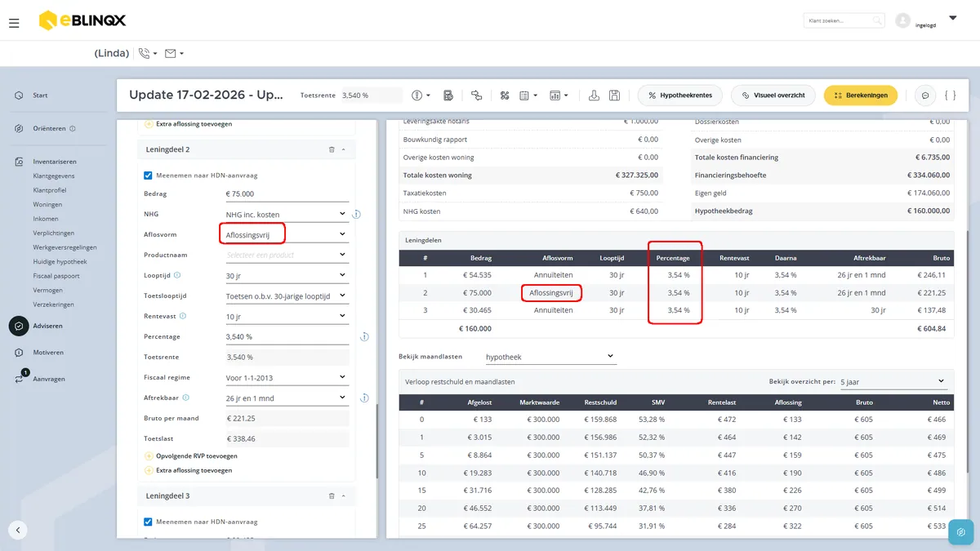Uncheck Meenemen naar HDN-aanvraag for Leningdeel 2
This screenshot has width=980, height=551.
tap(148, 176)
